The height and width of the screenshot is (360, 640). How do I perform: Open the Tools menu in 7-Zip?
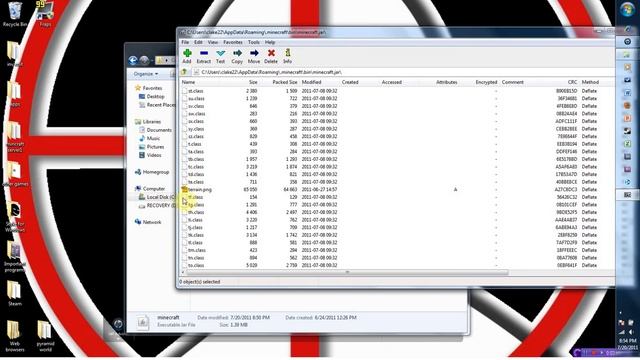[x=253, y=42]
